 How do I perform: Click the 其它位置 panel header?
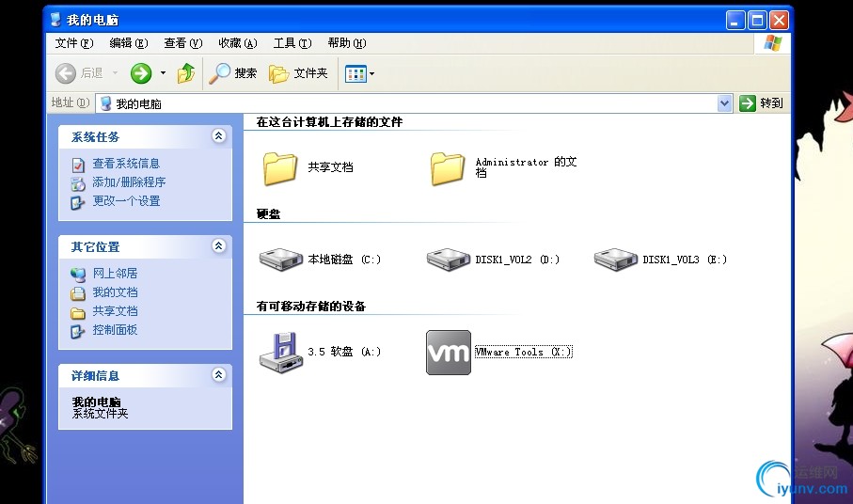[145, 247]
